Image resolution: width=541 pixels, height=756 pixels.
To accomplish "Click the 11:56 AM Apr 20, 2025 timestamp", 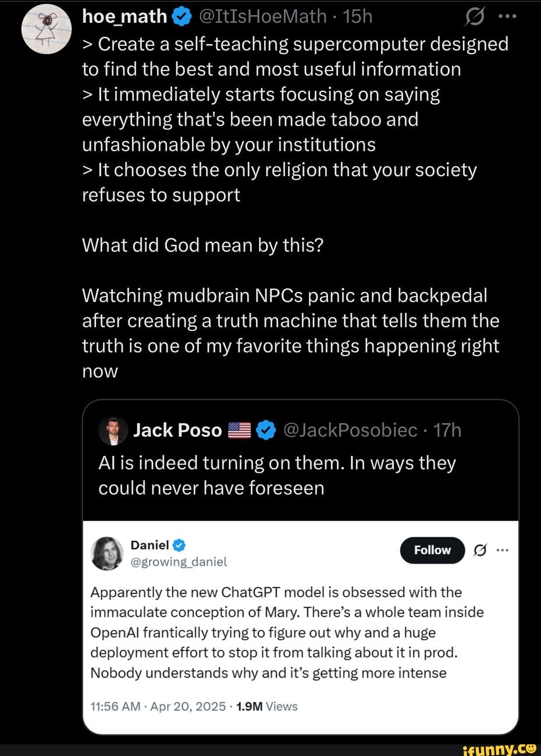I will 158,707.
